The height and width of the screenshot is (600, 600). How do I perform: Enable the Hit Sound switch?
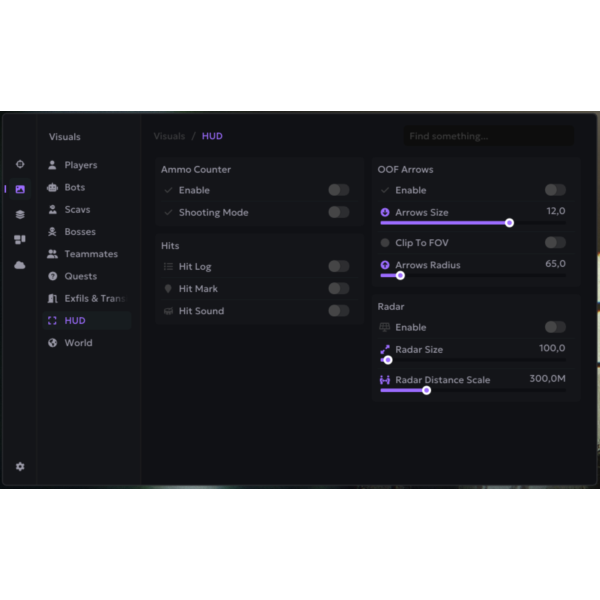[x=339, y=311]
